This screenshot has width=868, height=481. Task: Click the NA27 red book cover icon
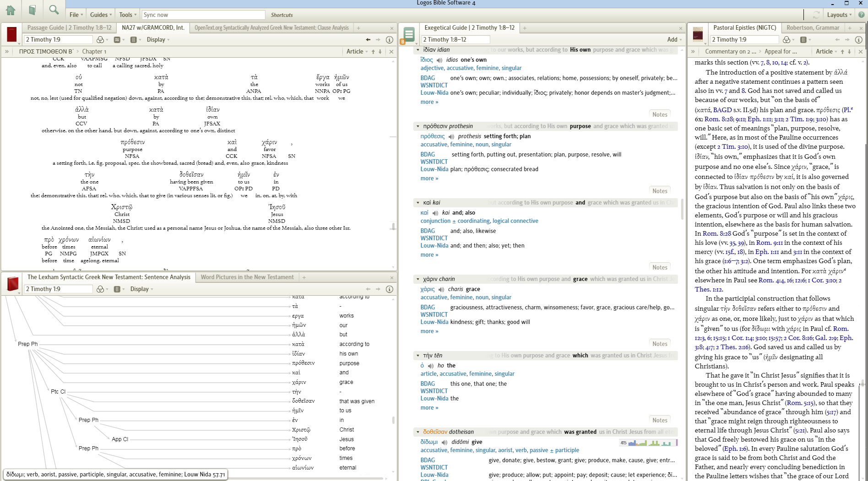12,35
